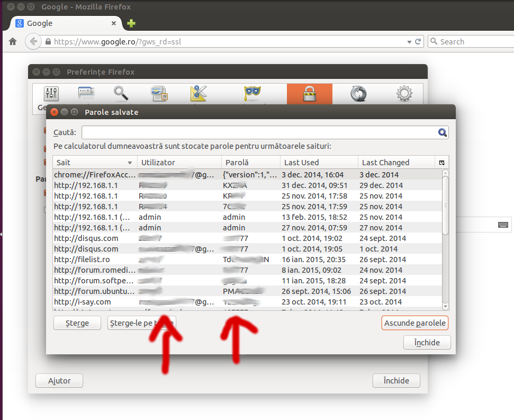Open the Privacy preferences mask icon

[x=253, y=93]
